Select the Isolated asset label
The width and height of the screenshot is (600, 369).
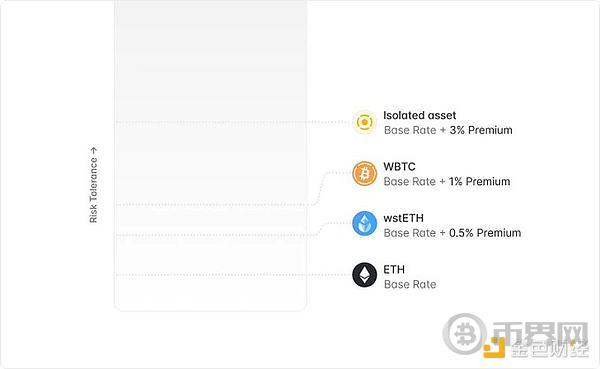(x=419, y=115)
